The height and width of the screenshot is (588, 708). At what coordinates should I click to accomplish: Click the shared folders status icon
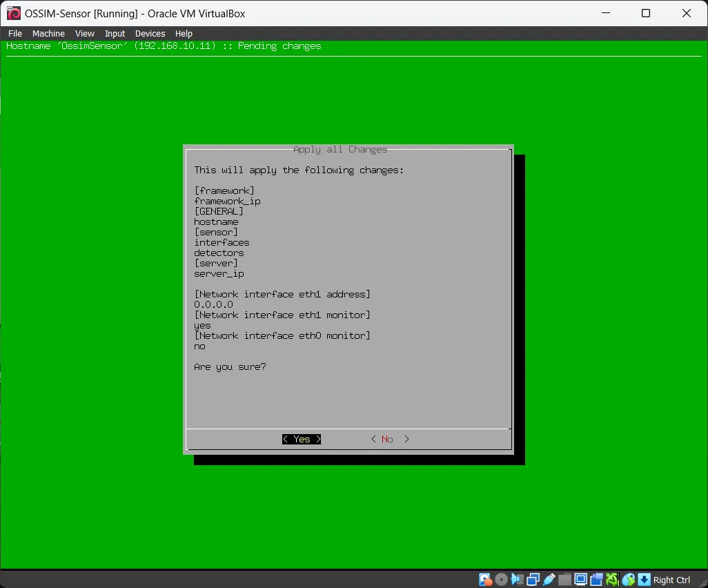pos(565,580)
